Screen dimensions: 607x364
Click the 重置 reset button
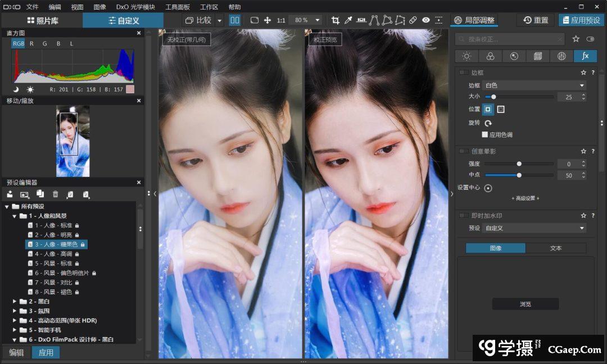point(536,20)
